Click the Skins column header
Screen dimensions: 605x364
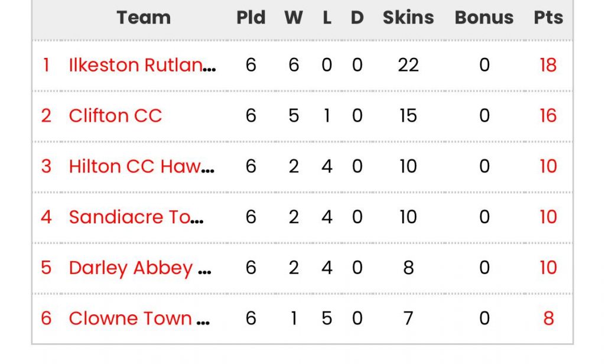(x=408, y=17)
